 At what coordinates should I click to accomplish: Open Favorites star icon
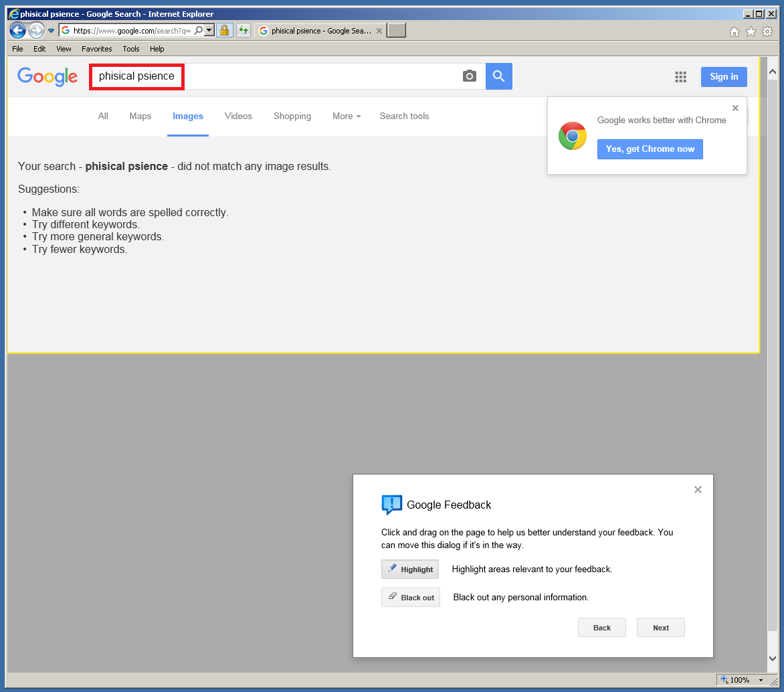751,32
